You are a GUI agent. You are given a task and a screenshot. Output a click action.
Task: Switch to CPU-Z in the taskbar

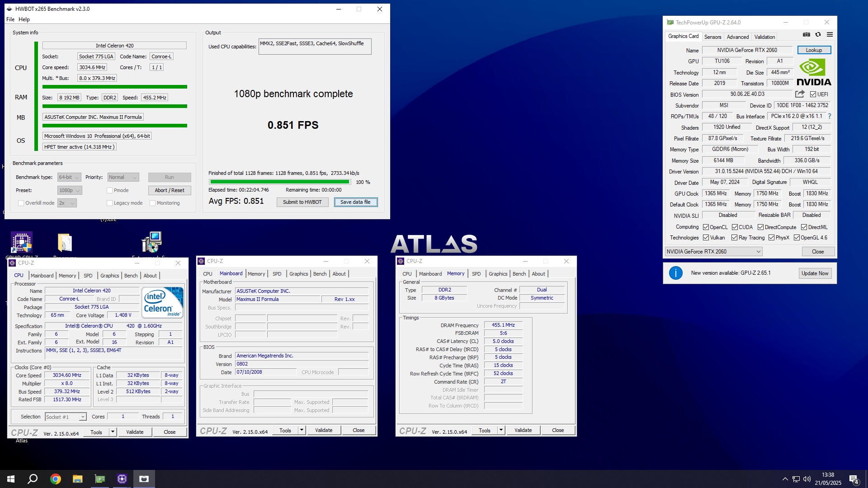pos(122,479)
